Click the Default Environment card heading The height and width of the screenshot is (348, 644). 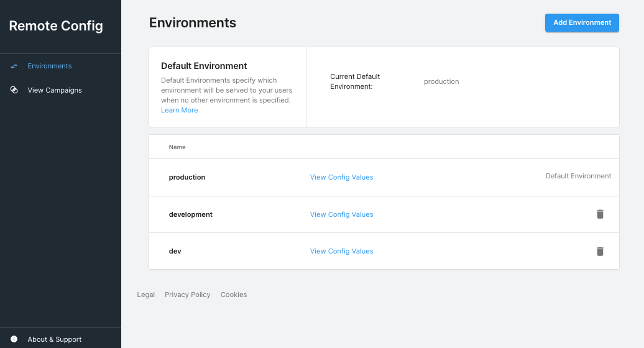click(204, 66)
